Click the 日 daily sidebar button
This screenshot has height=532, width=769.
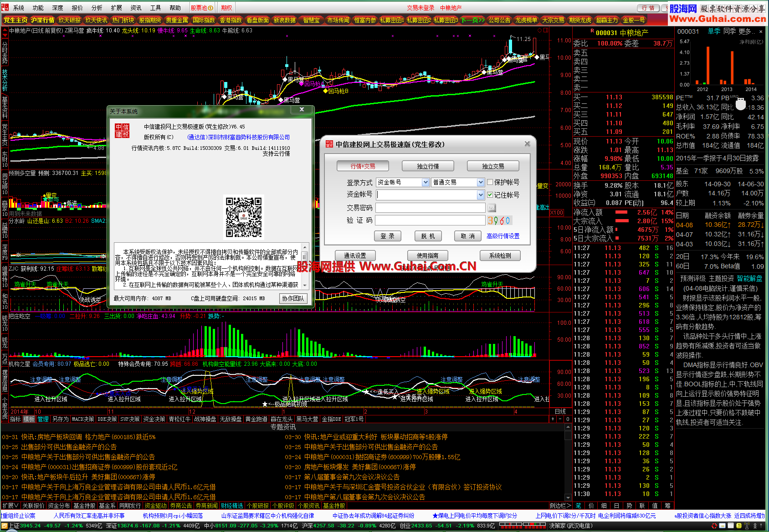(x=617, y=506)
